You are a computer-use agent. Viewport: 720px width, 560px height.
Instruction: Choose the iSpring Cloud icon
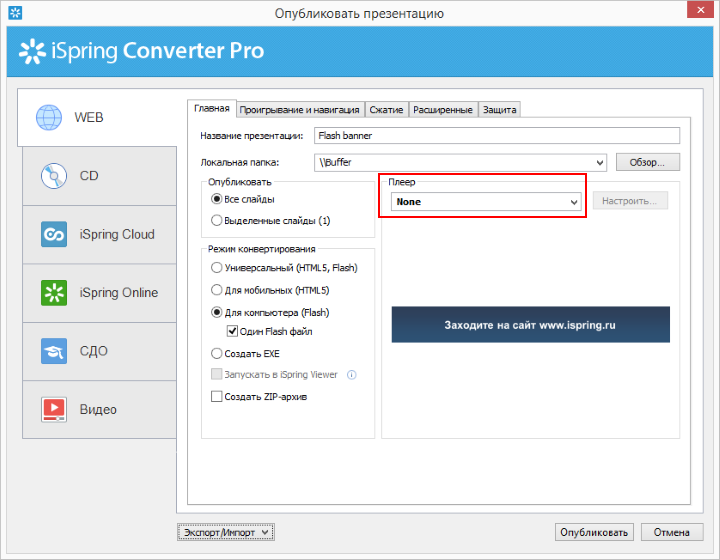(x=54, y=234)
